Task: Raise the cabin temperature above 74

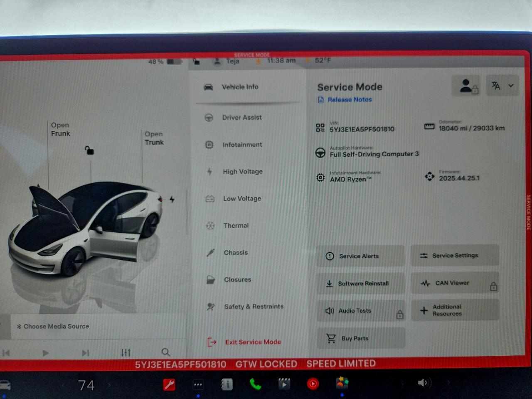Action: pyautogui.click(x=109, y=385)
